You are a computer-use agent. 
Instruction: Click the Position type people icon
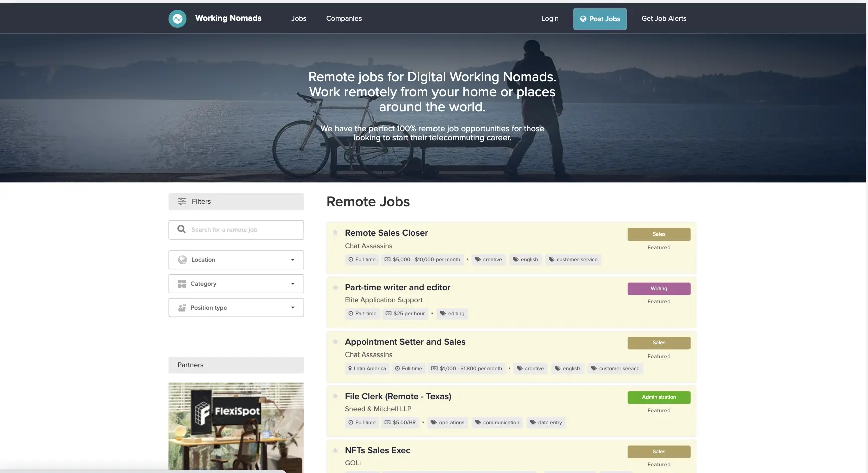(182, 308)
